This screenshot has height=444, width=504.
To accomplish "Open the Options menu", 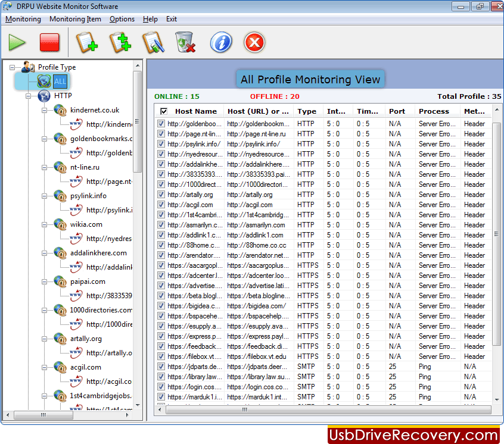I will [x=122, y=19].
